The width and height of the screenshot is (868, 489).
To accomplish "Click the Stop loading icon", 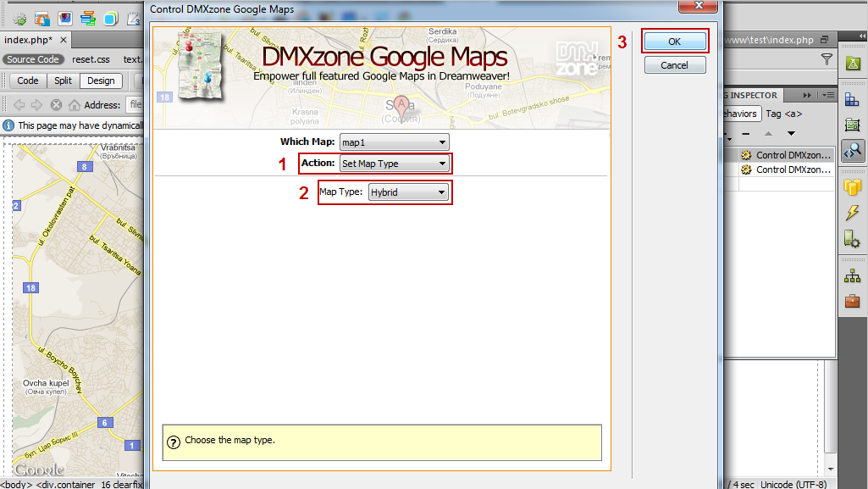I will (56, 105).
